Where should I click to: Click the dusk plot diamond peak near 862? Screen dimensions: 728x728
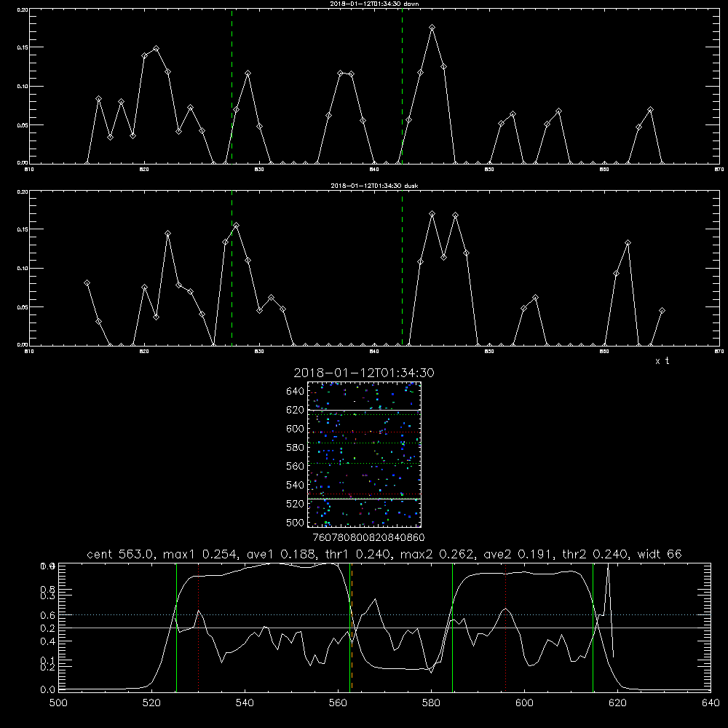pyautogui.click(x=628, y=243)
